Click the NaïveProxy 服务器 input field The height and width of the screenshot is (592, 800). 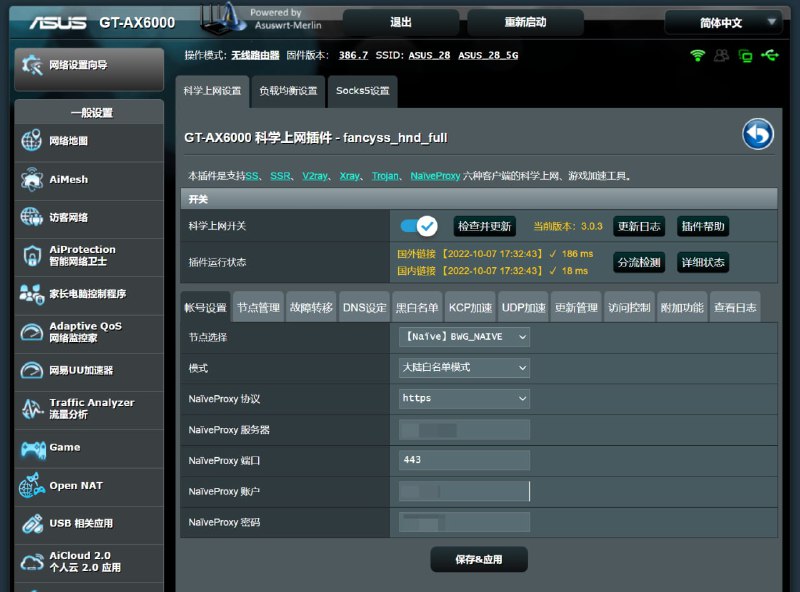click(x=464, y=430)
